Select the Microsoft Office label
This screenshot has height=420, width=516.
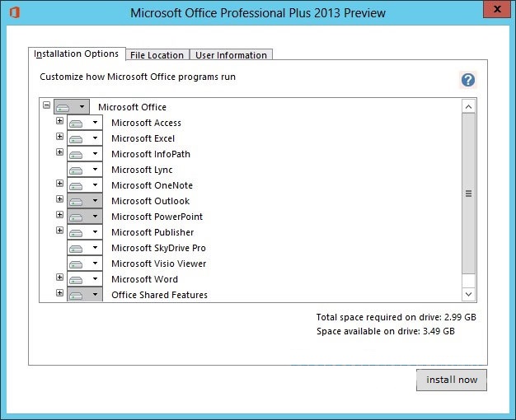(132, 107)
